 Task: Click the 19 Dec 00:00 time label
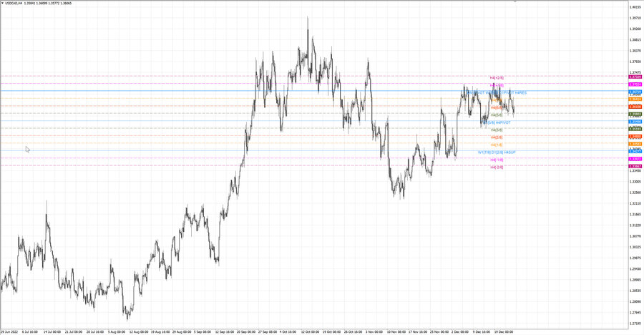[504, 331]
